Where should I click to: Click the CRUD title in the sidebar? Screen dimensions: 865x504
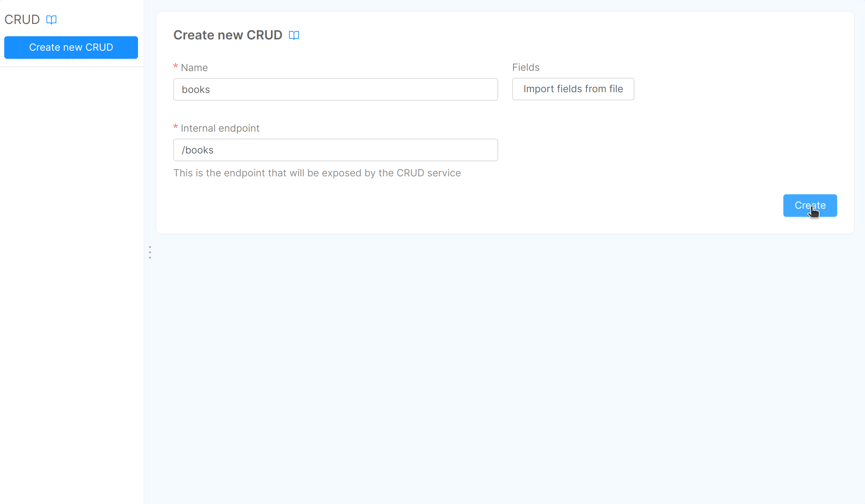22,20
